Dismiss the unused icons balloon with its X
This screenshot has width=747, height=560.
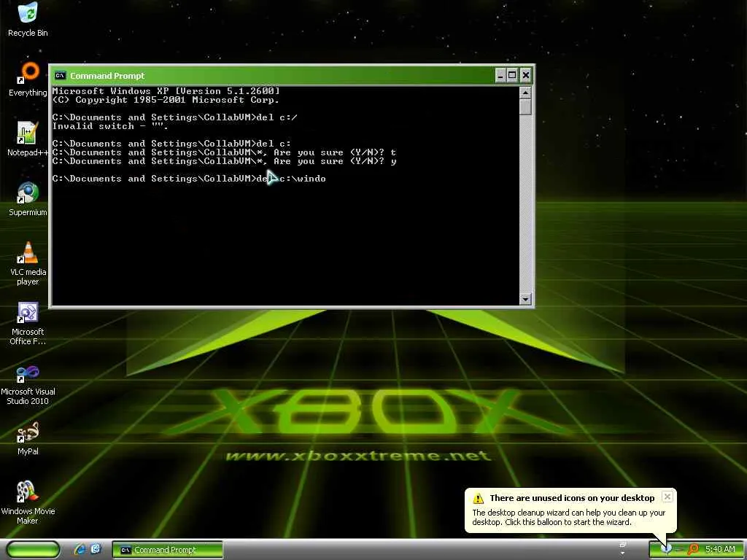click(x=667, y=497)
